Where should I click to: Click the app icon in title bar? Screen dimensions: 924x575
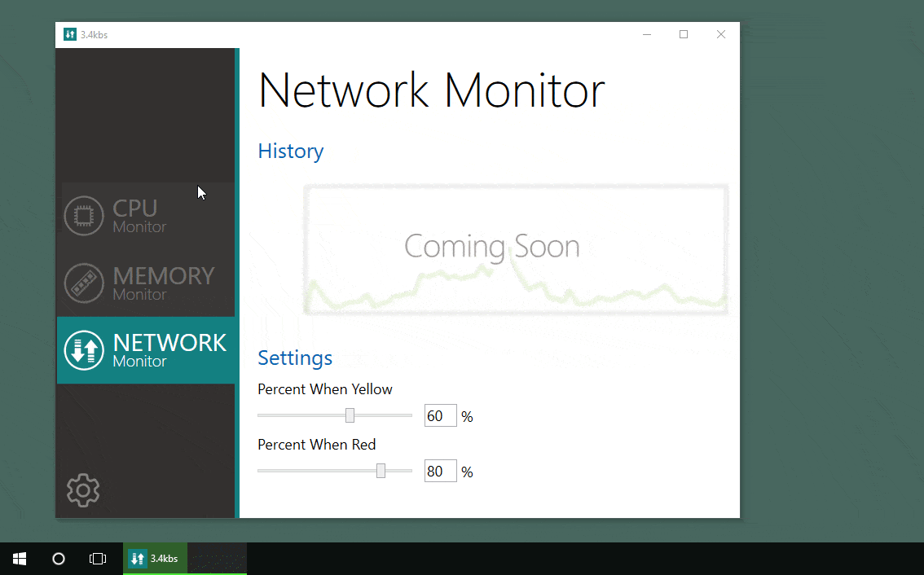(x=70, y=34)
